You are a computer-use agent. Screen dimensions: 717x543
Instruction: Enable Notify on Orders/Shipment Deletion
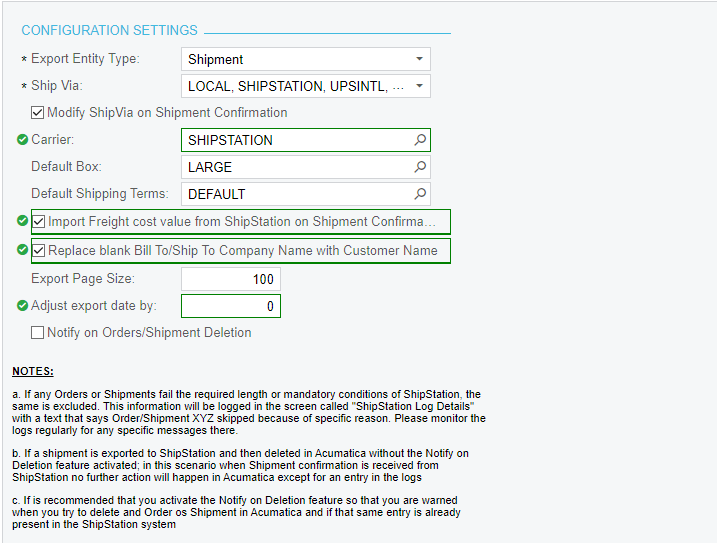(37, 333)
